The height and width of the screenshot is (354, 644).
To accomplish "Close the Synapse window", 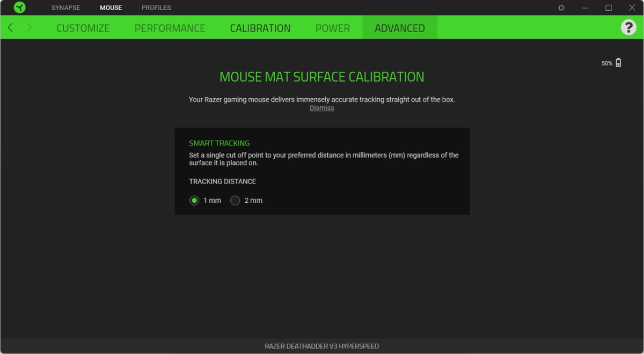I will (x=632, y=8).
